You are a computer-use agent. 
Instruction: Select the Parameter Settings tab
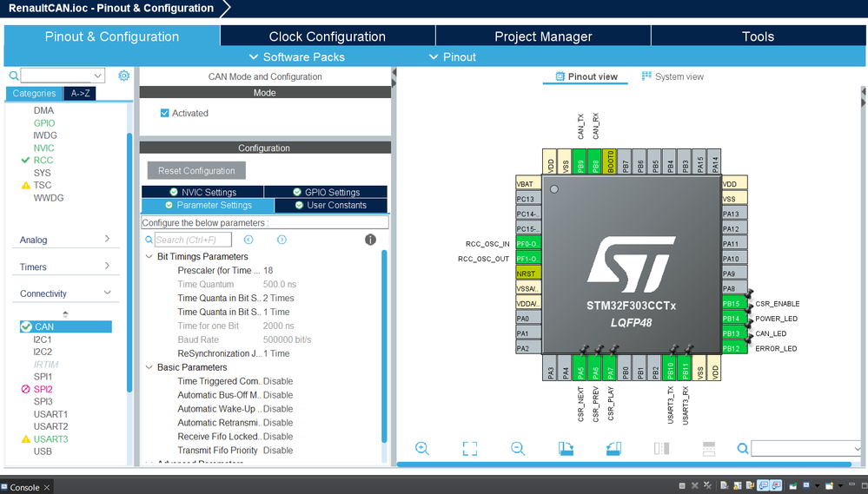tap(209, 205)
